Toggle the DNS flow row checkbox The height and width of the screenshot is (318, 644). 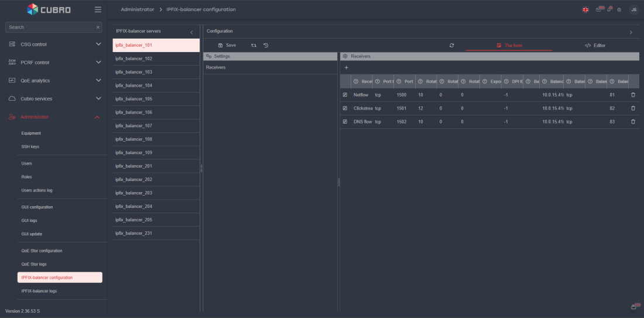345,122
